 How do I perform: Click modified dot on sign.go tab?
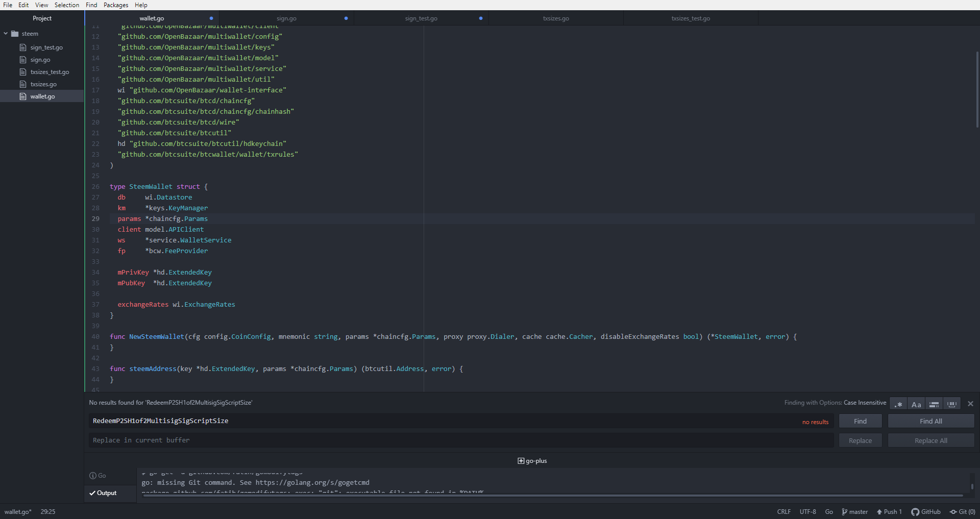(x=346, y=18)
